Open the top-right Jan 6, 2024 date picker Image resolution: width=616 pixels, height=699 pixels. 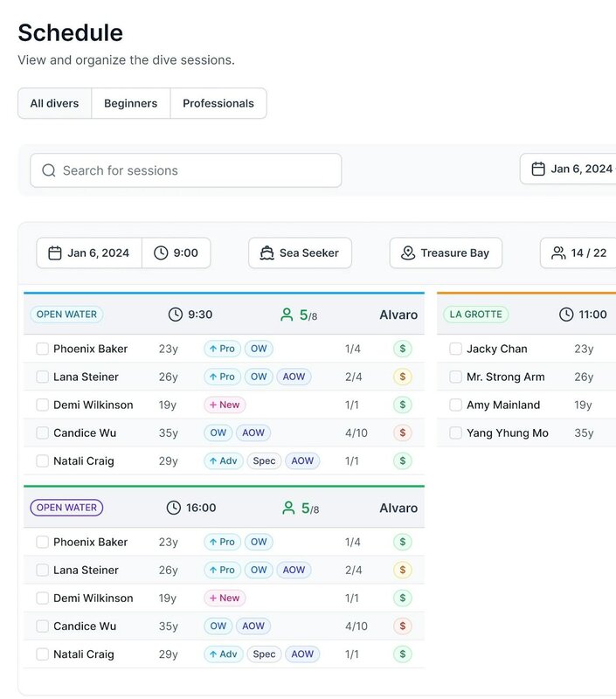pyautogui.click(x=572, y=169)
